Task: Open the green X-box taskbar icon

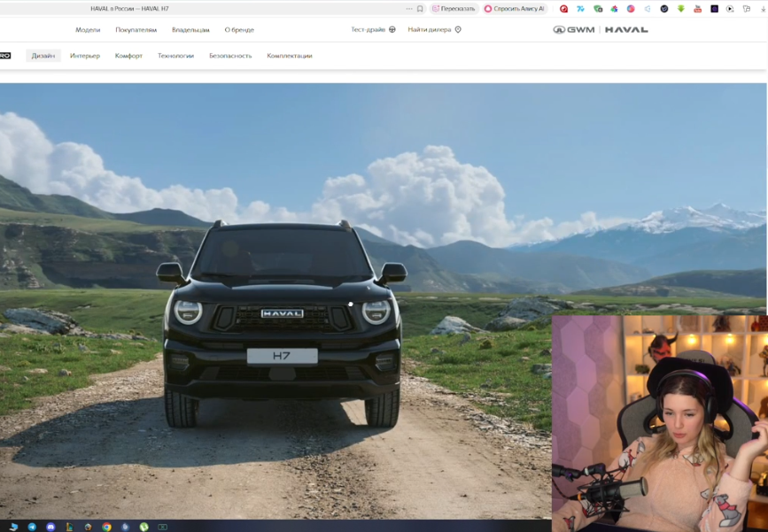Action: click(x=162, y=527)
